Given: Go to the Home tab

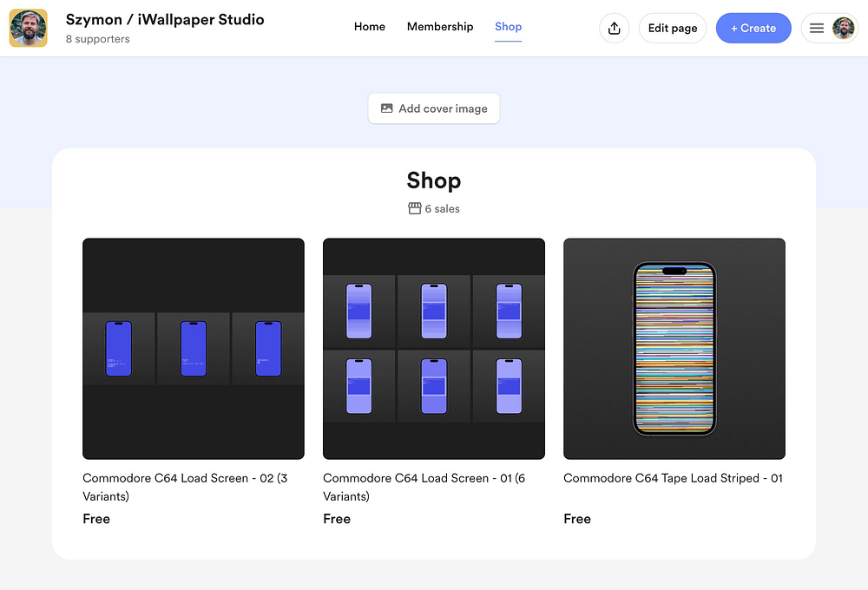Looking at the screenshot, I should 369,27.
